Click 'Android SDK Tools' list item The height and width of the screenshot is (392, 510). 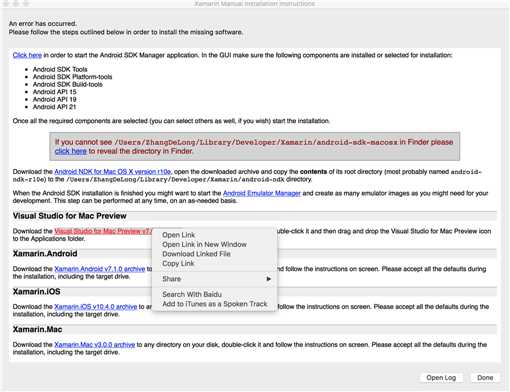click(x=60, y=69)
